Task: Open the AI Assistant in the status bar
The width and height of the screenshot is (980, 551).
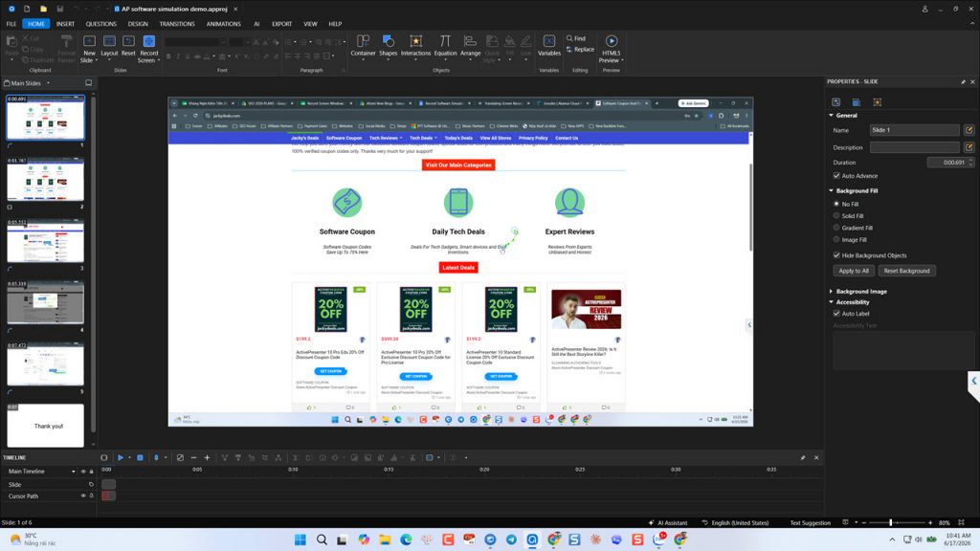Action: pos(667,523)
